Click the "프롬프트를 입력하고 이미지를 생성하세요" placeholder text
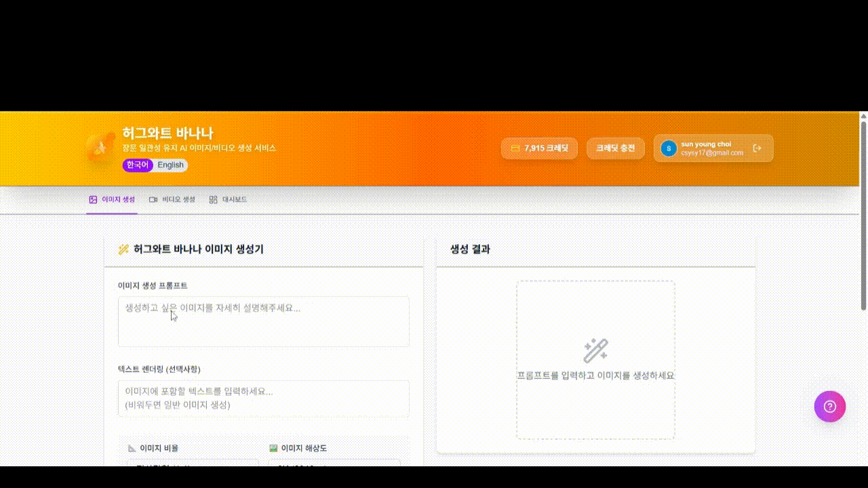The image size is (868, 488). pyautogui.click(x=595, y=375)
